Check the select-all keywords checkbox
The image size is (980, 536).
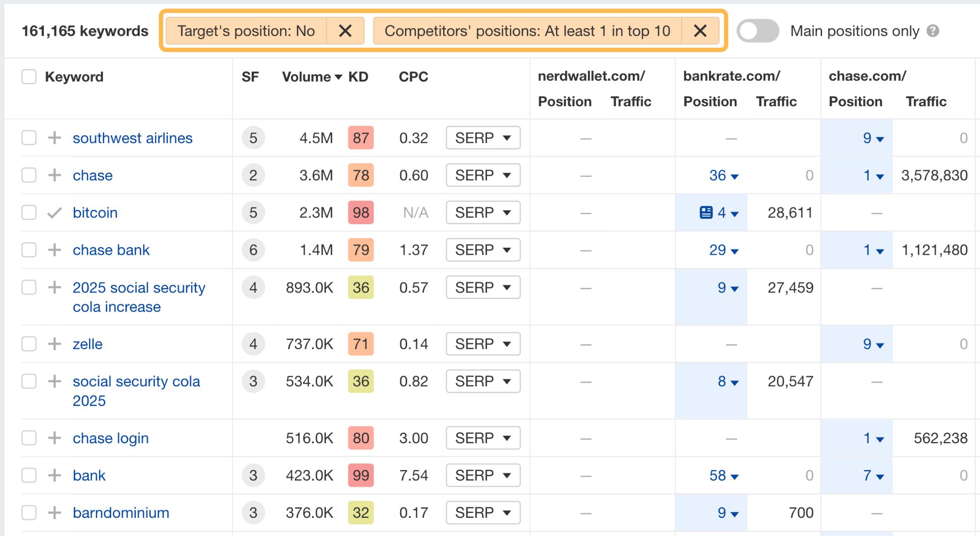coord(29,77)
